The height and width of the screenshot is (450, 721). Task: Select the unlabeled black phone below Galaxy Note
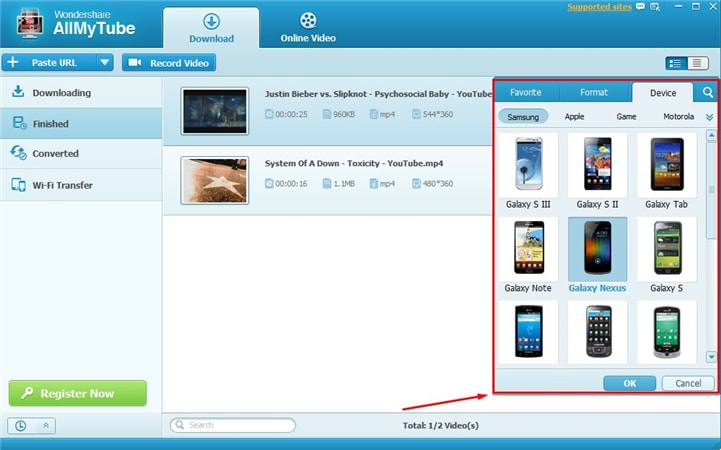(x=528, y=332)
